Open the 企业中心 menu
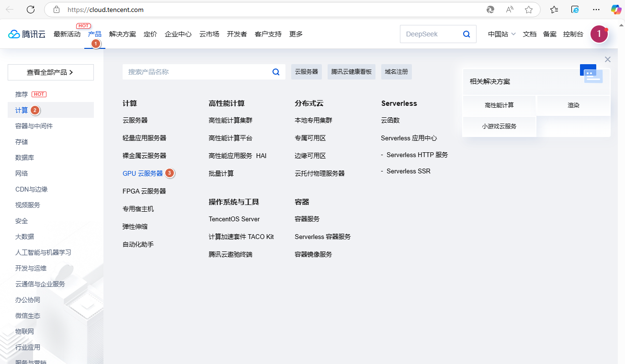 pyautogui.click(x=178, y=34)
